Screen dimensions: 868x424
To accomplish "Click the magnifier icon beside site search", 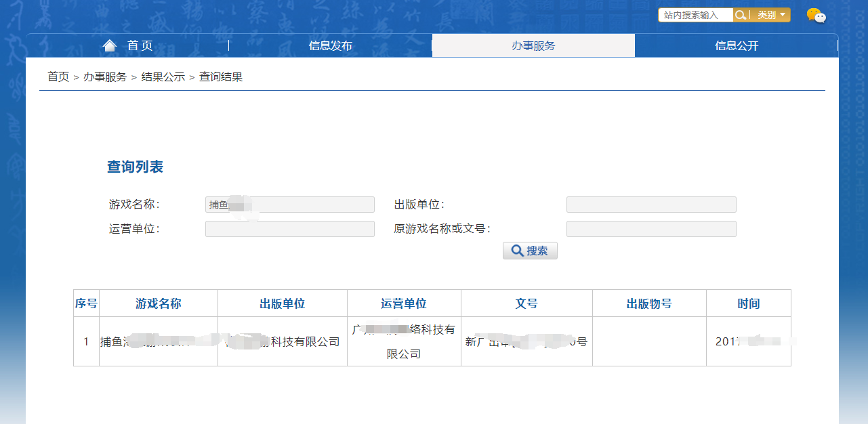I will [x=741, y=15].
